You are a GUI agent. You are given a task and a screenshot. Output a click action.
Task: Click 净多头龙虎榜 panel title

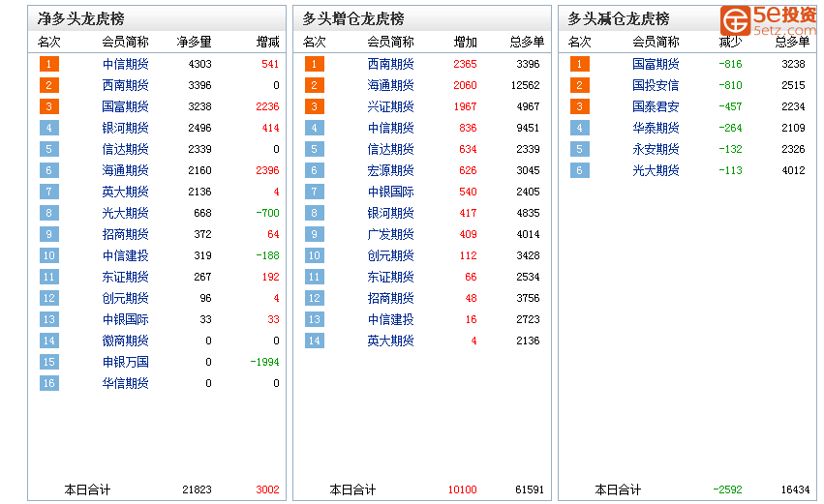[81, 19]
